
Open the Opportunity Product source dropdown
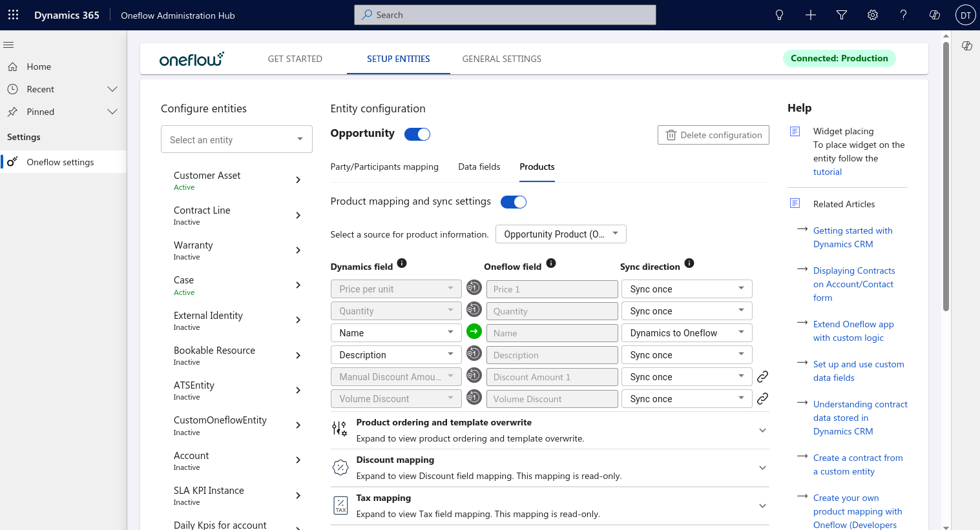click(x=561, y=234)
